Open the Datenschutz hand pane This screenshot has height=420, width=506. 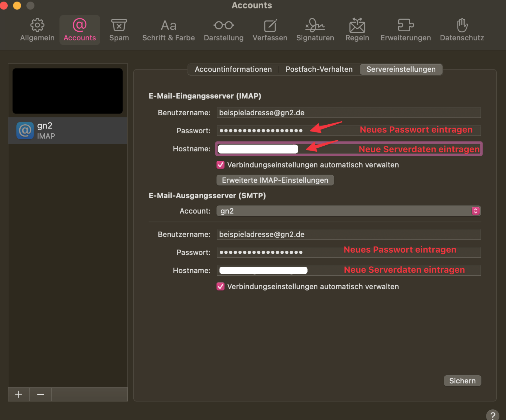(x=462, y=30)
